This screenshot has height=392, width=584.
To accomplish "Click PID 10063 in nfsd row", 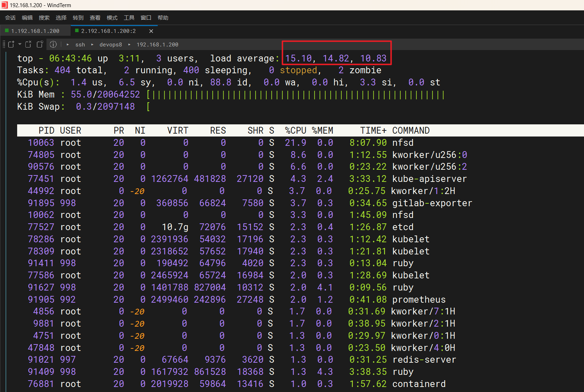I will coord(41,143).
